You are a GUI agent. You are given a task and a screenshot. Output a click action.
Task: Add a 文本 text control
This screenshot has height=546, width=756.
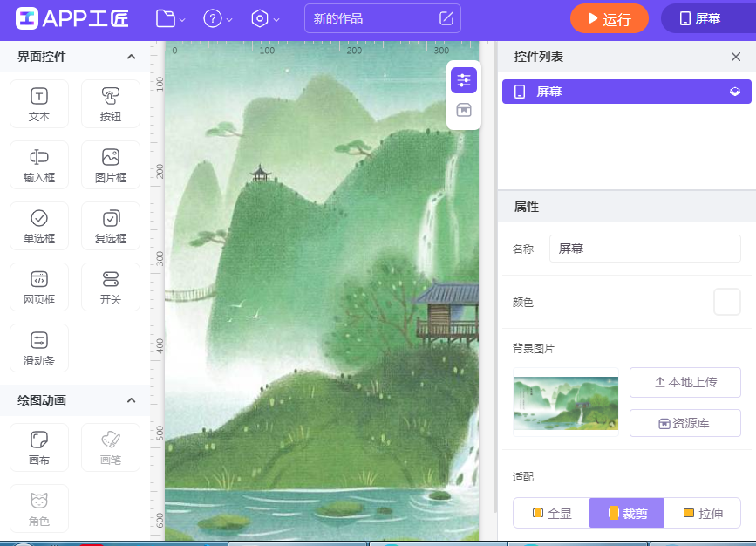point(39,104)
